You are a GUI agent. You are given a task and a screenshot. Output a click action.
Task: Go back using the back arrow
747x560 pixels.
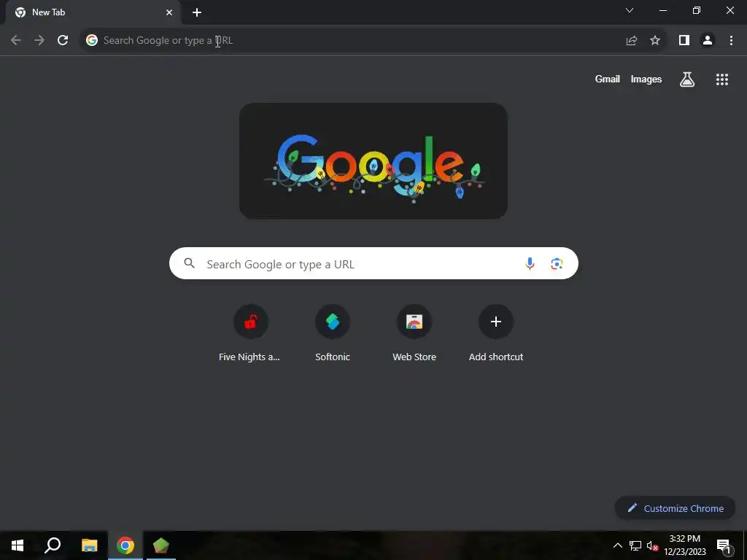coord(16,41)
